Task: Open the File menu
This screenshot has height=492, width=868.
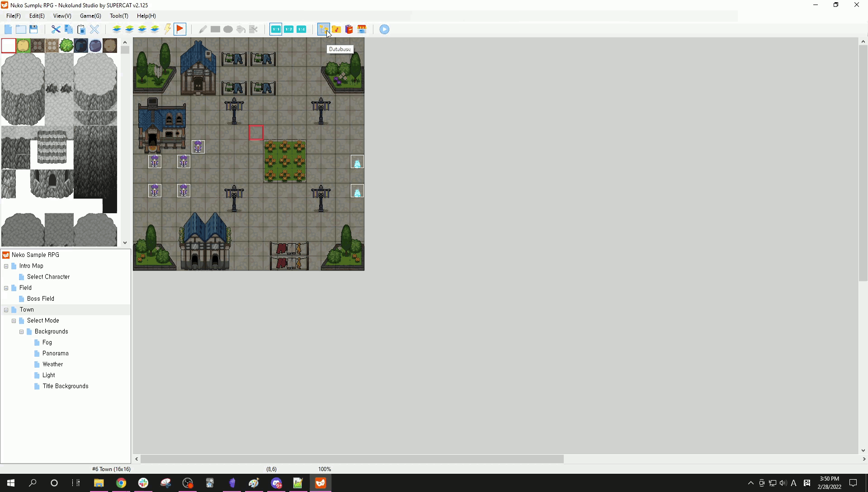Action: 14,16
